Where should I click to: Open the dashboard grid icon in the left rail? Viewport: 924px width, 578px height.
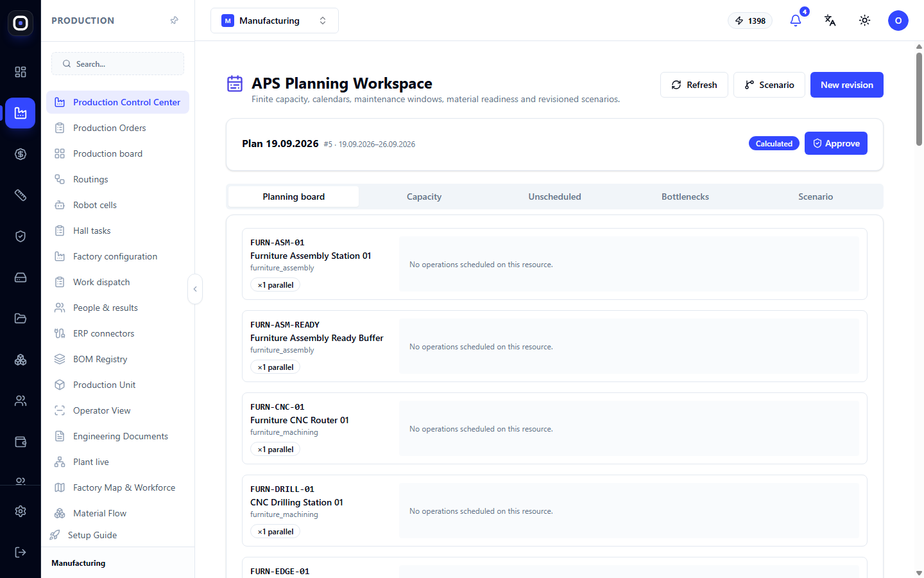[21, 72]
